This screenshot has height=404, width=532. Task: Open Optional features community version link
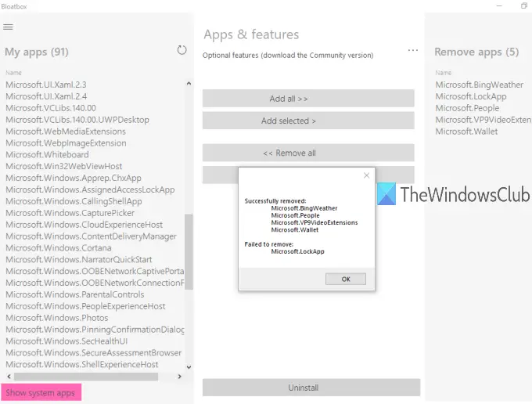[288, 56]
